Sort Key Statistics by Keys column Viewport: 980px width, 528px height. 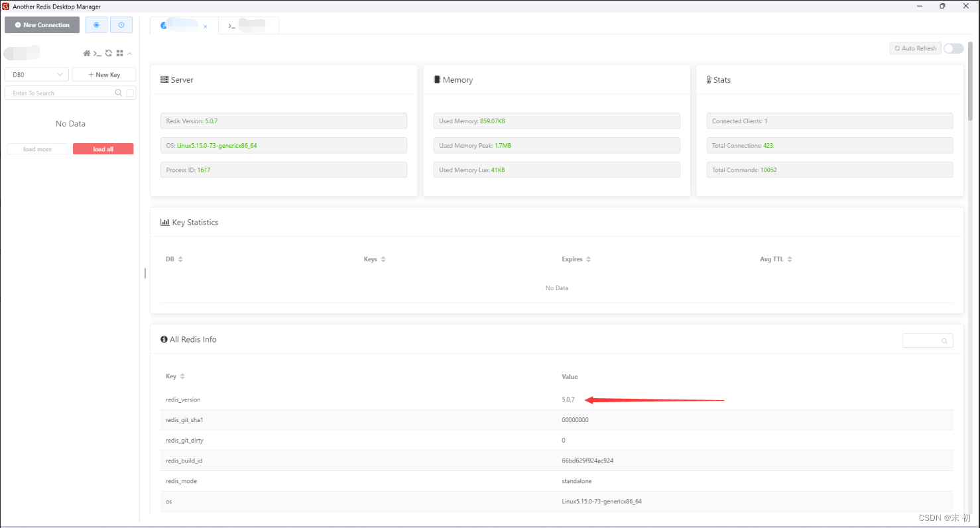coord(383,259)
